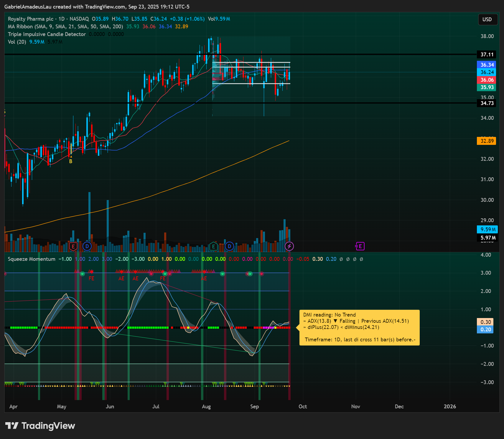The width and height of the screenshot is (504, 439).
Task: Click the +0.38 (+1.06%) change value
Action: point(187,19)
